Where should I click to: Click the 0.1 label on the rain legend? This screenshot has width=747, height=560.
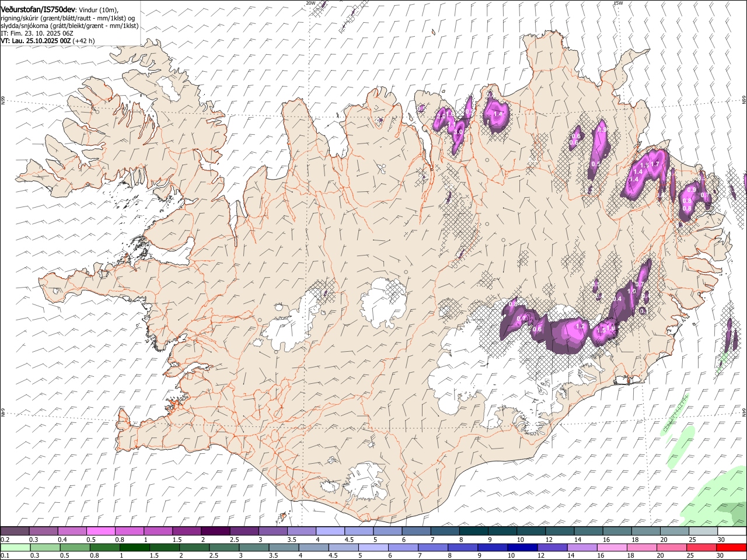(x=5, y=556)
